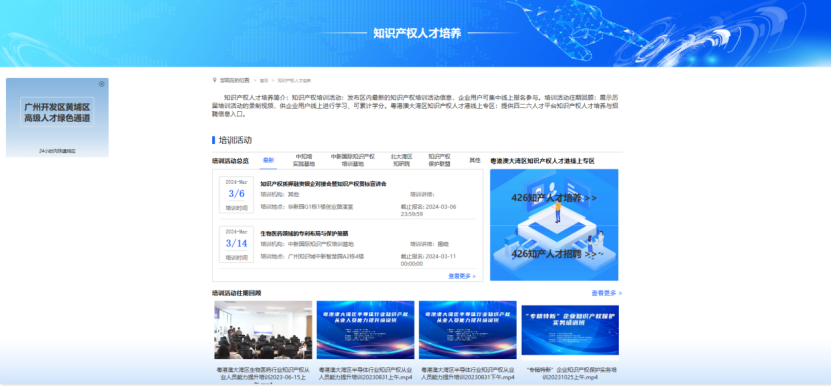Screen dimensions: 831x387
Task: Open the 20230831下午 semiconductor training video thumbnail
Action: click(x=467, y=330)
